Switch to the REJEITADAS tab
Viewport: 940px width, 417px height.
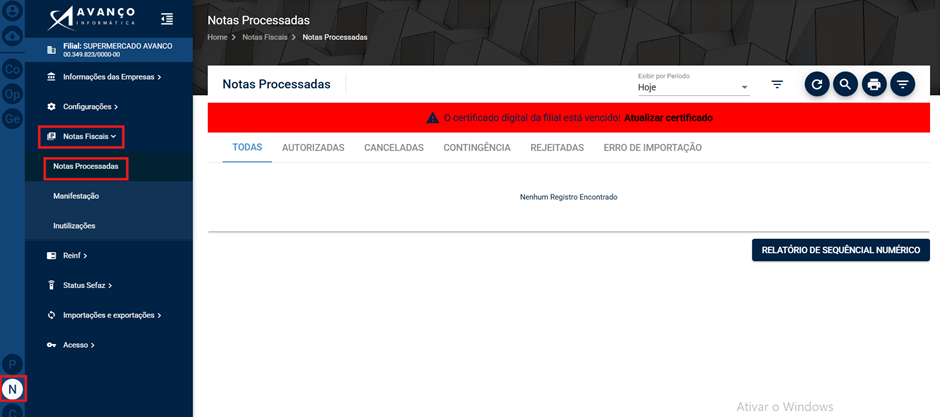click(557, 147)
